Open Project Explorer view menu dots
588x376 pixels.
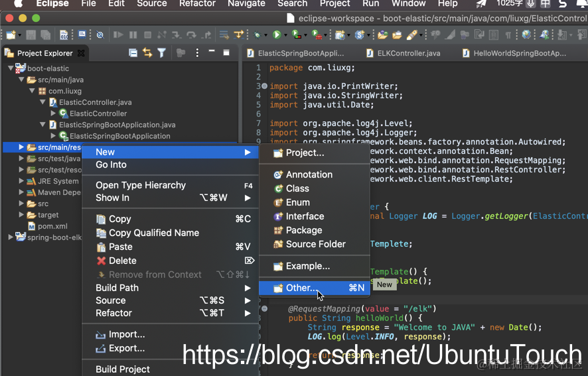pos(197,53)
